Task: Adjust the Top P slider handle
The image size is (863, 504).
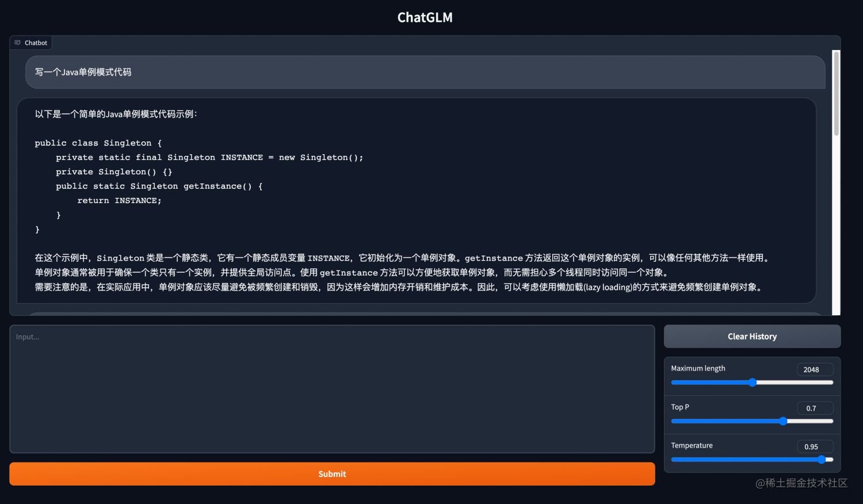Action: (783, 421)
